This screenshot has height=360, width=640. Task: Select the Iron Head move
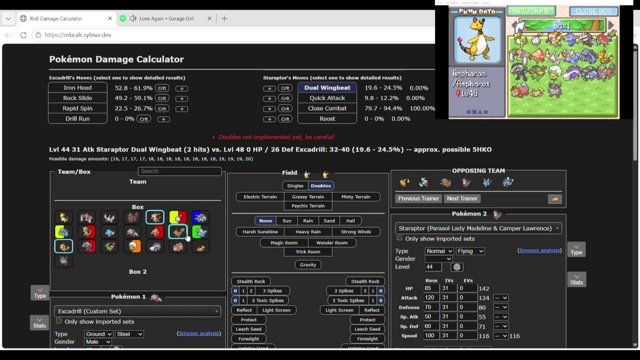coord(78,88)
